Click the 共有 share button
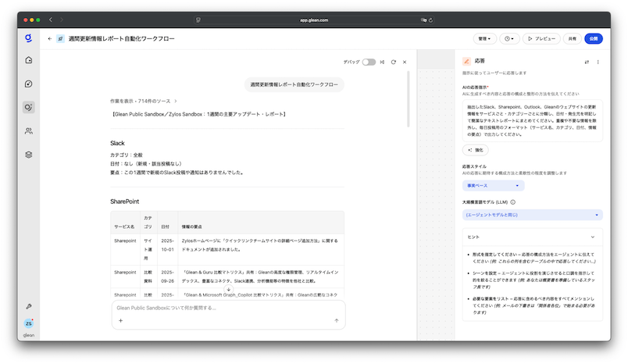628x364 pixels. 573,39
